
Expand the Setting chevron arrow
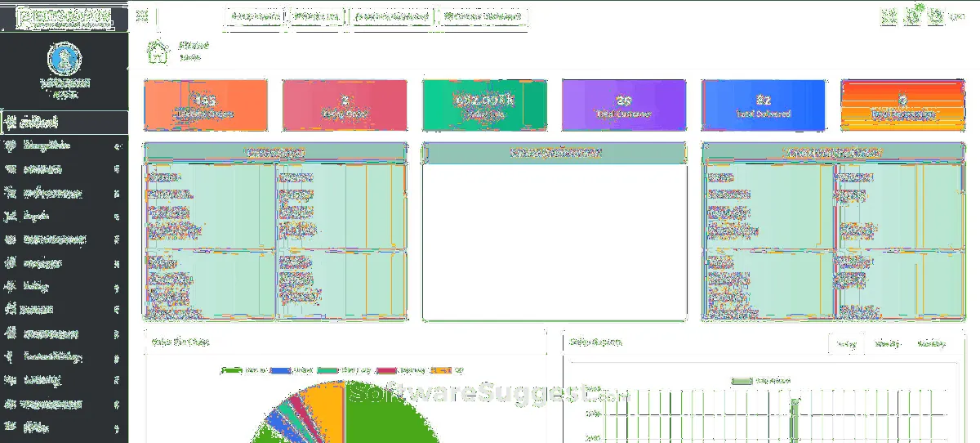[x=118, y=287]
